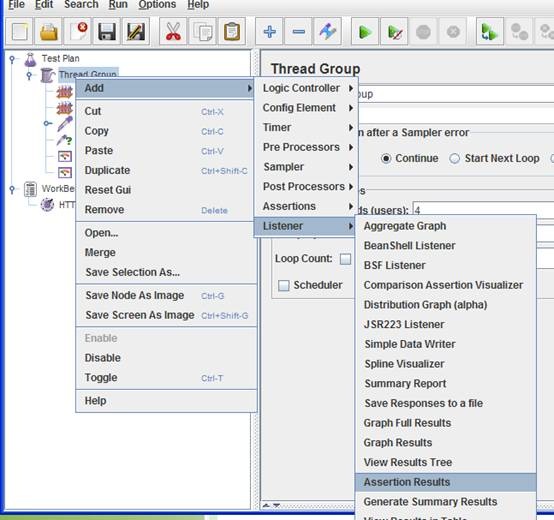The width and height of the screenshot is (554, 520).
Task: Open a test plan with the folder icon
Action: (49, 32)
